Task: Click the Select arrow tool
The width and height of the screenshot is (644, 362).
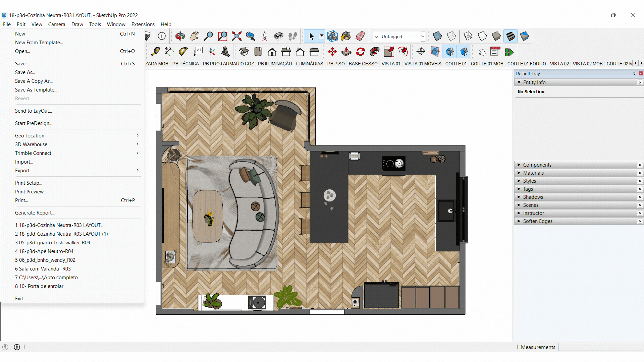Action: point(311,36)
